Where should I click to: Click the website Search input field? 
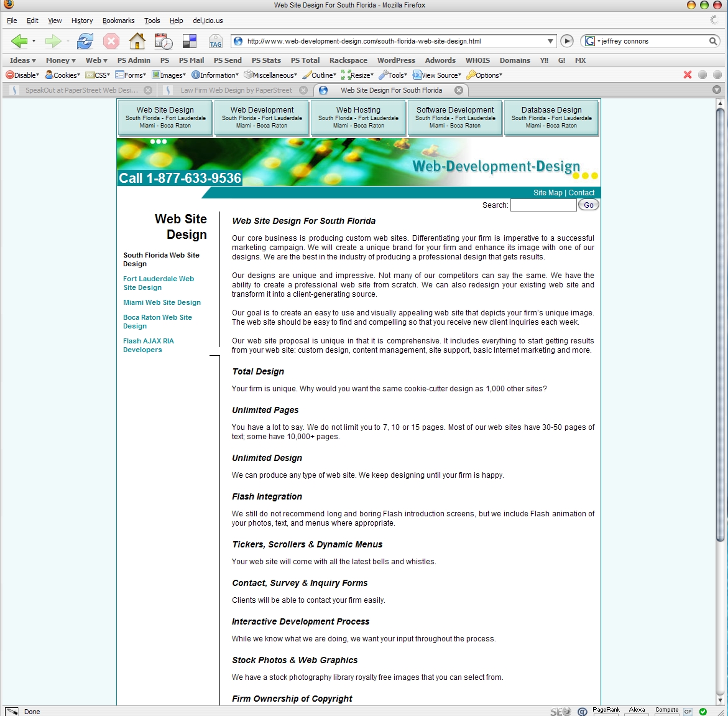[543, 205]
